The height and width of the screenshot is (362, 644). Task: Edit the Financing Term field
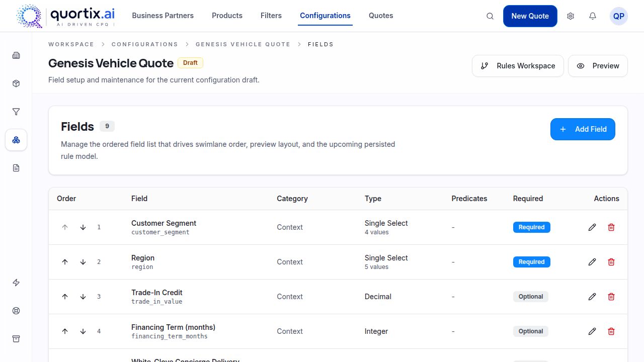pyautogui.click(x=592, y=331)
